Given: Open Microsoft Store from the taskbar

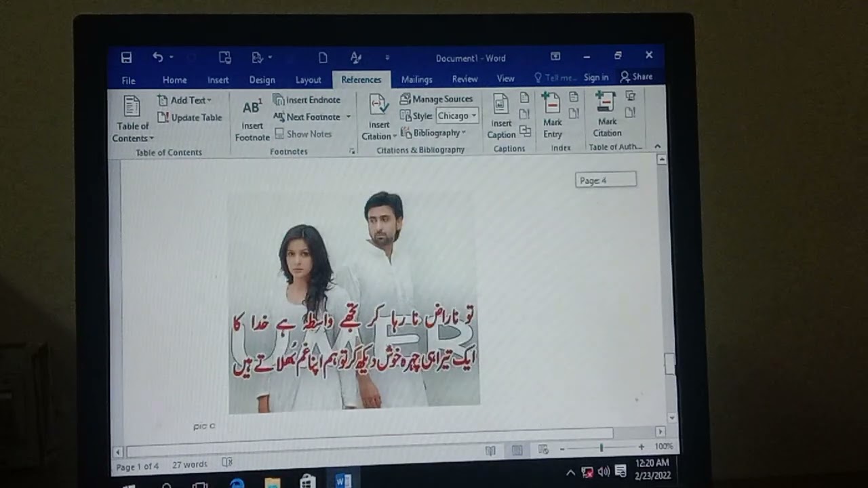Looking at the screenshot, I should (x=307, y=482).
